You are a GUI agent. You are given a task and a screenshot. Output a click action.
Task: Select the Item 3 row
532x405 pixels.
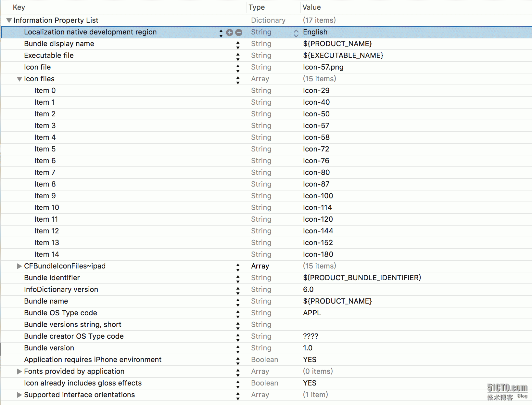tap(266, 126)
